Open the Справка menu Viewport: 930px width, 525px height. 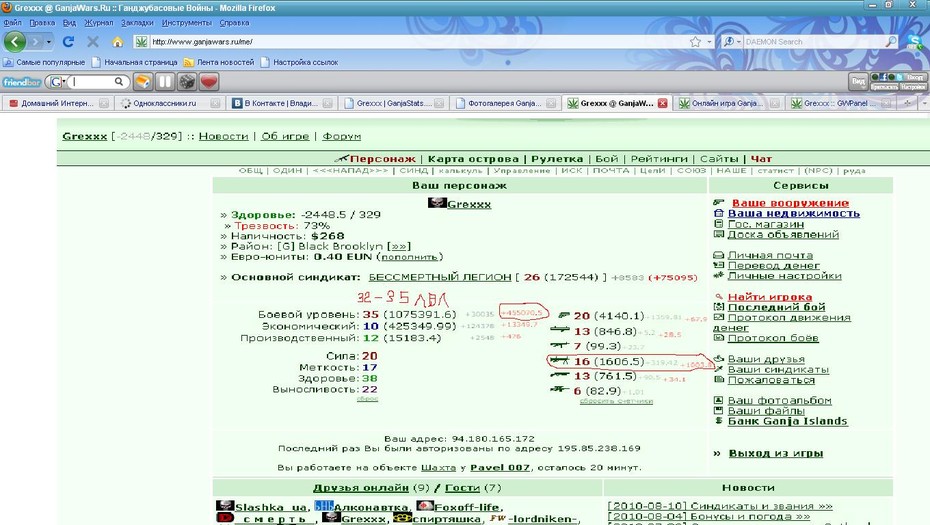(234, 23)
